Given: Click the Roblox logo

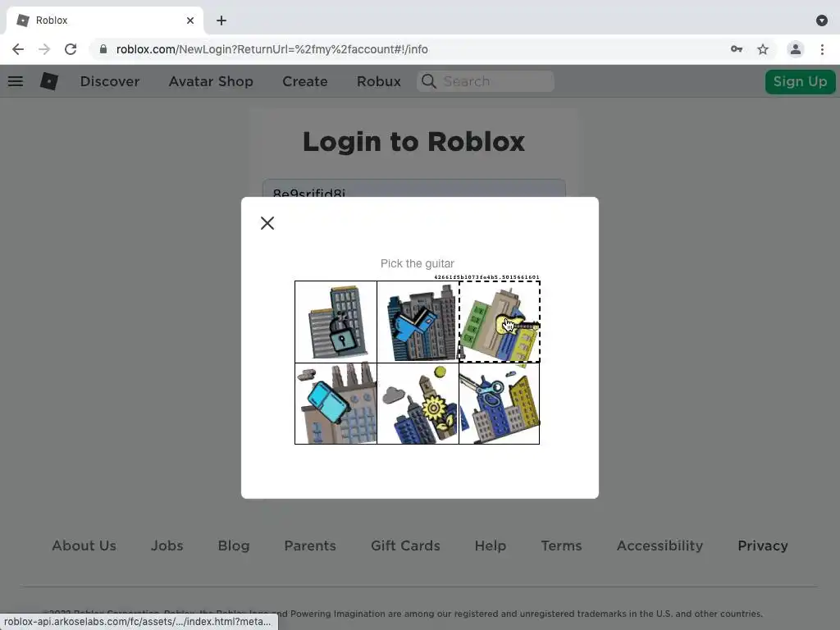Looking at the screenshot, I should click(x=49, y=81).
